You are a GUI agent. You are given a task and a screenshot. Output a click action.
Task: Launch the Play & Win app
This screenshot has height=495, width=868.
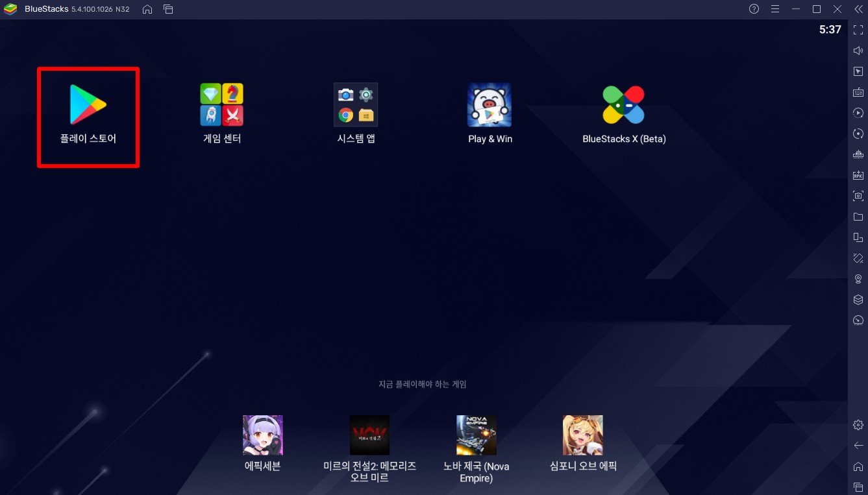[490, 104]
